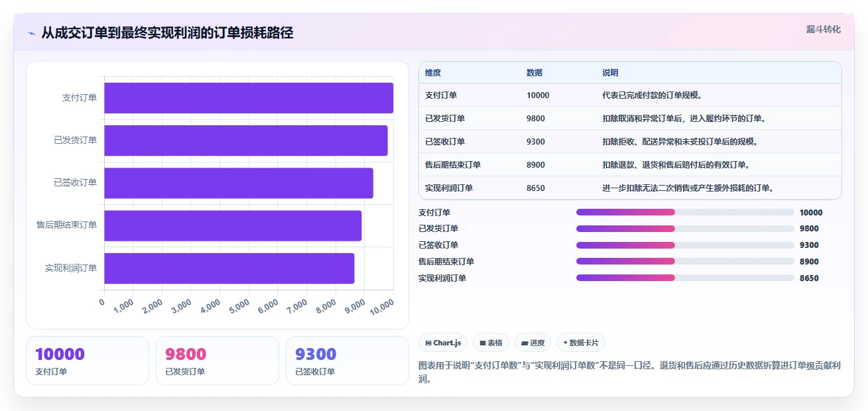868x411 pixels.
Task: Click the 8650 value in the table
Action: pos(536,188)
